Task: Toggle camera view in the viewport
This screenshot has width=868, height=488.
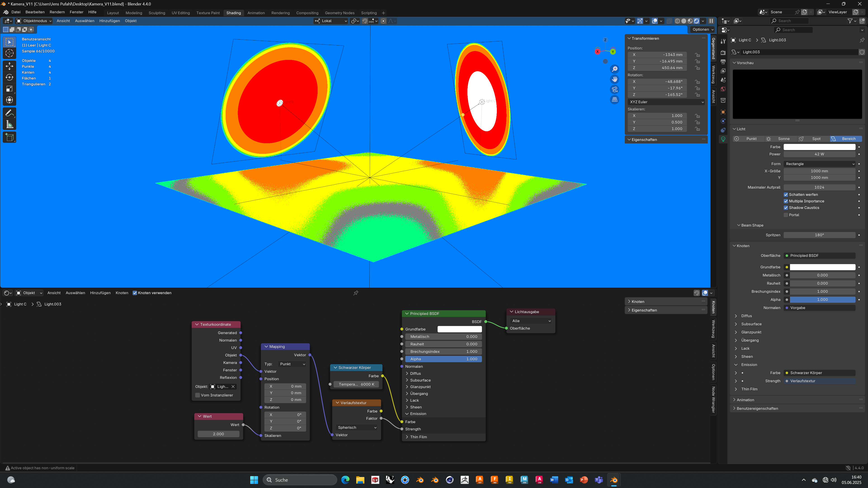Action: point(615,90)
